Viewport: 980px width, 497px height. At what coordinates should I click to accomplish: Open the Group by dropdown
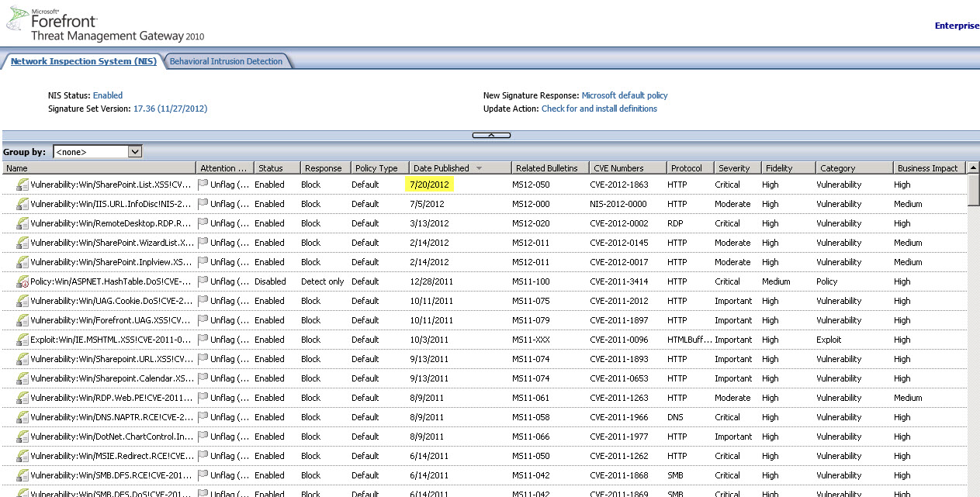click(134, 152)
